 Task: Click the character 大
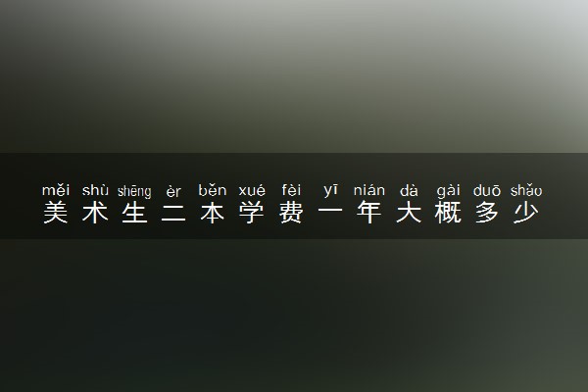coord(409,213)
